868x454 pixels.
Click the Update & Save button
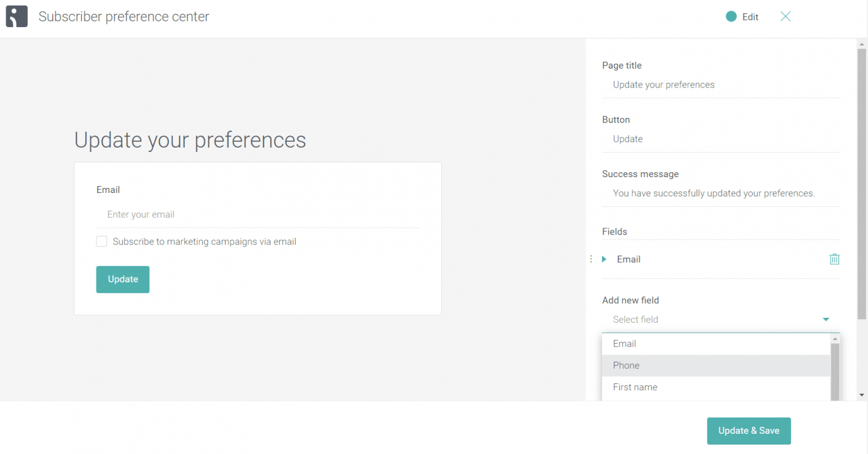point(749,431)
